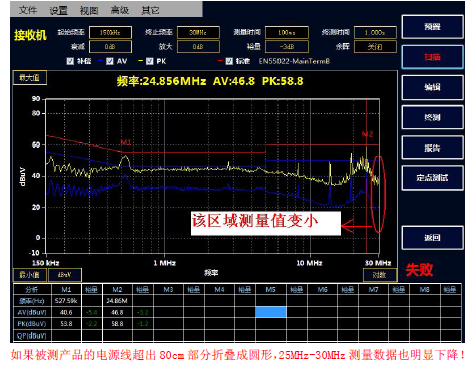Open the 高级 menu
This screenshot has height=365, width=474.
click(x=120, y=10)
